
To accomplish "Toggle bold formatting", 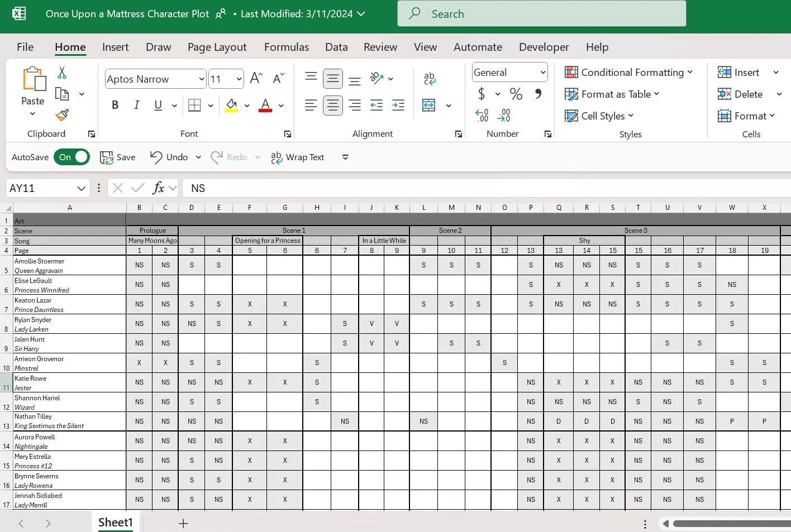I will (x=115, y=105).
